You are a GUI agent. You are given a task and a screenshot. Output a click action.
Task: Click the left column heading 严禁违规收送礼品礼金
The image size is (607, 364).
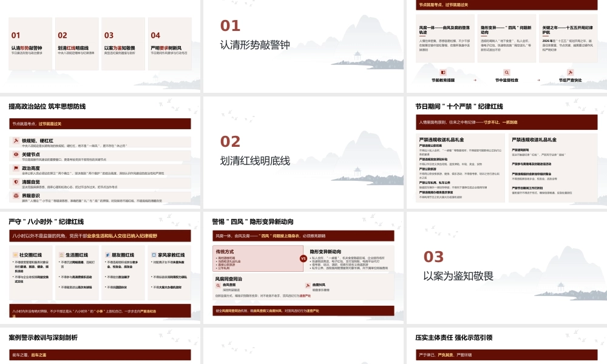point(441,140)
